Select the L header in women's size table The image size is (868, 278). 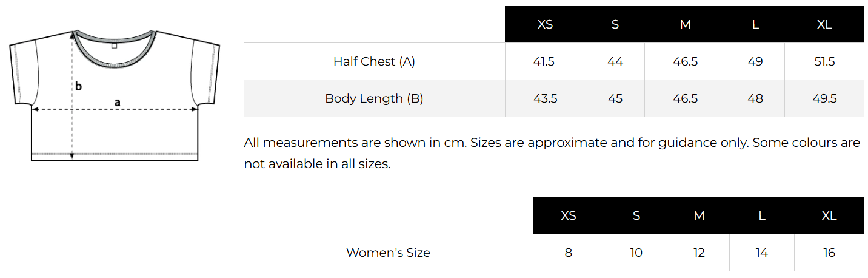(x=762, y=216)
